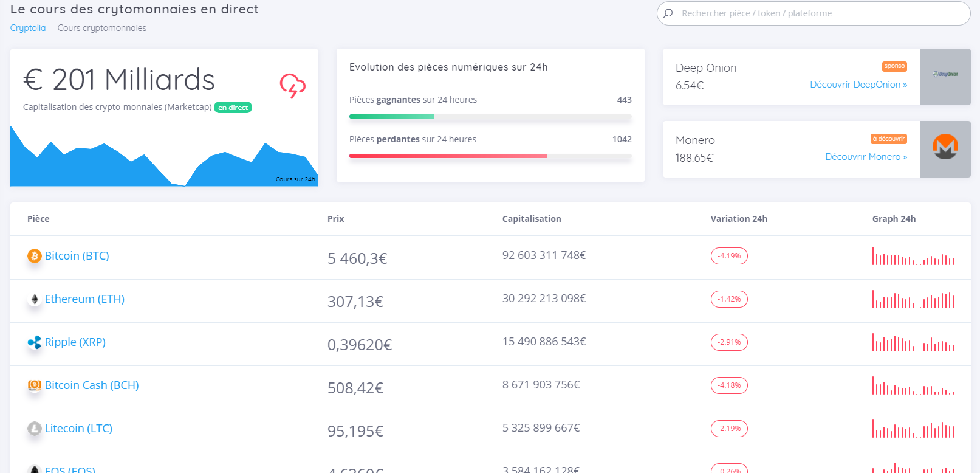Click the Pièce column header
980x473 pixels.
[38, 219]
